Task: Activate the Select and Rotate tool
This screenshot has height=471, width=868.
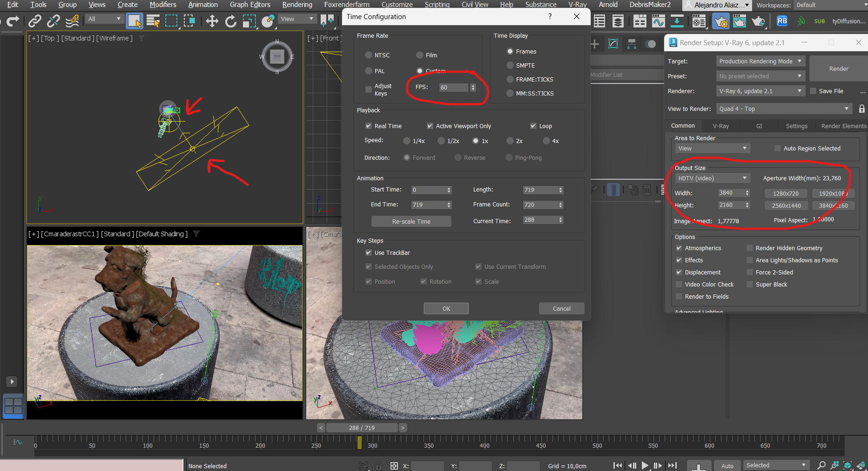Action: pos(230,21)
